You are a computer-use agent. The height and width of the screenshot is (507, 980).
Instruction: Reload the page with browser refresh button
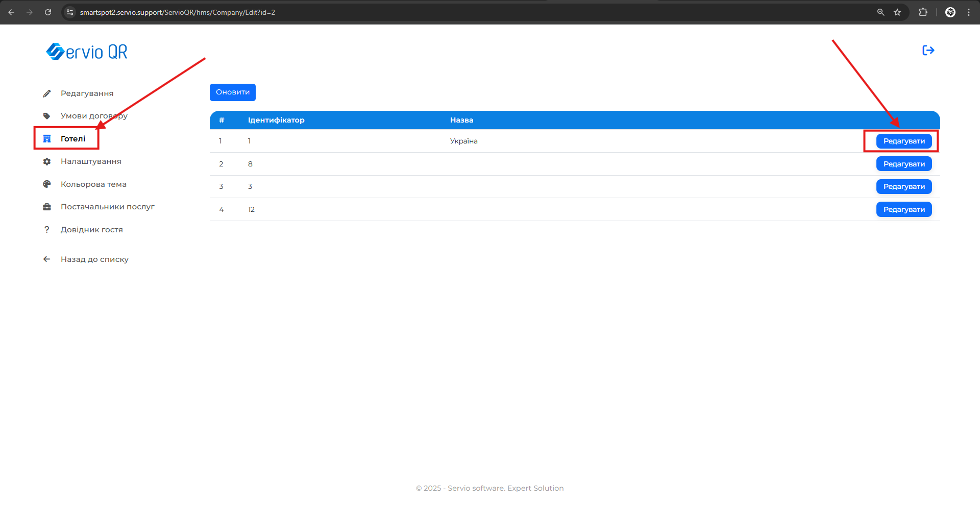(48, 12)
